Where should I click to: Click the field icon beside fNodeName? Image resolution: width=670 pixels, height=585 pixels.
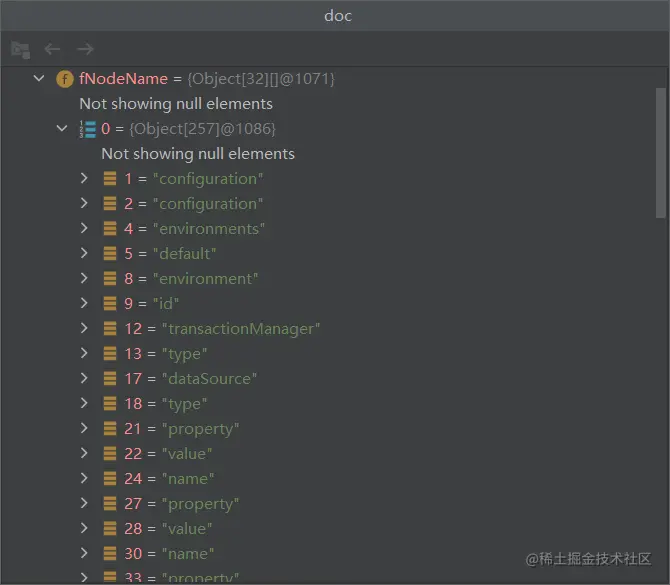click(x=65, y=79)
